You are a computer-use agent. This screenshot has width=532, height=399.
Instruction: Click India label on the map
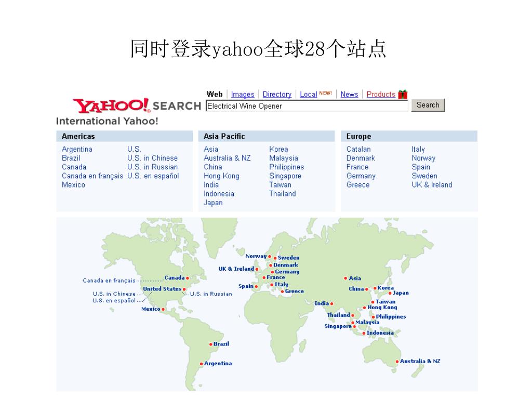point(322,303)
